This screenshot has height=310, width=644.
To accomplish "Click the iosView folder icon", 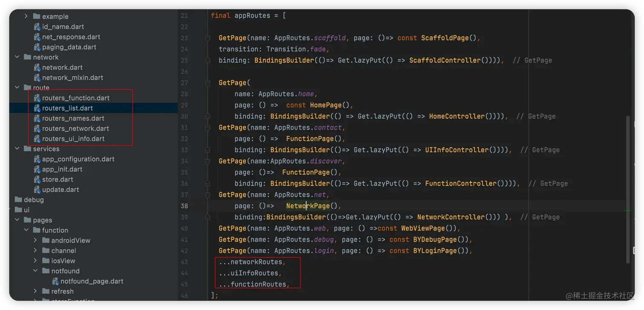I will (46, 261).
